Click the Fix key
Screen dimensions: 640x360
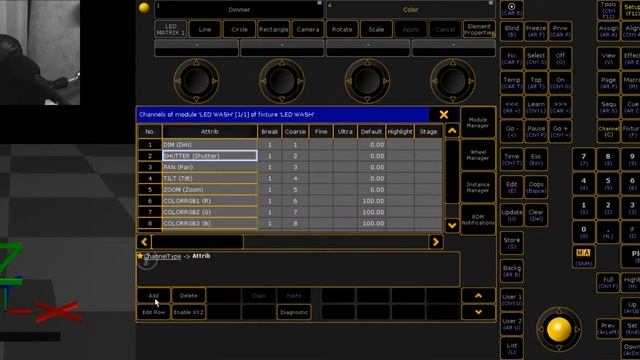511,58
